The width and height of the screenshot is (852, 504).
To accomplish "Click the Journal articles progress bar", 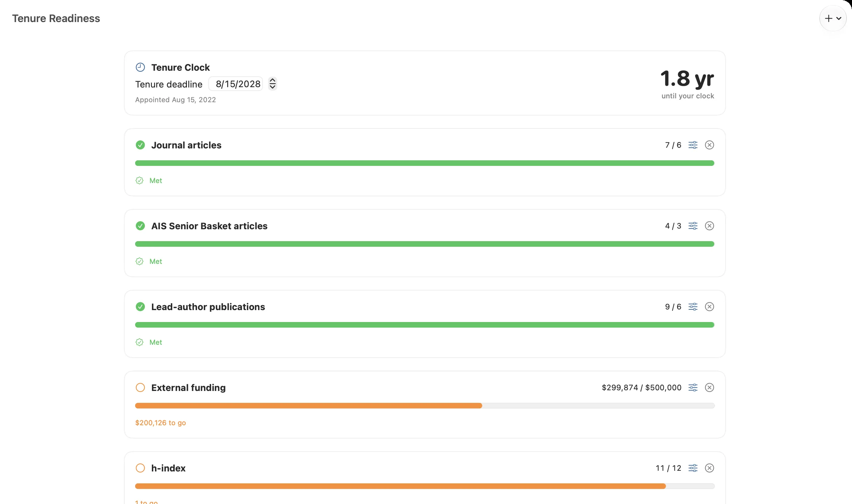I will click(425, 163).
